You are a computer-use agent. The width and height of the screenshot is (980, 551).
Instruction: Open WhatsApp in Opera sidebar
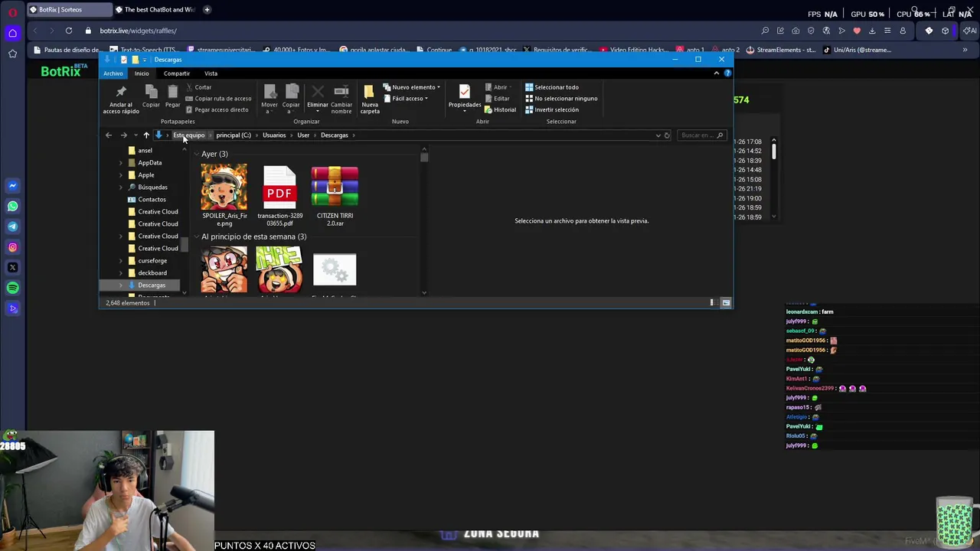tap(12, 206)
